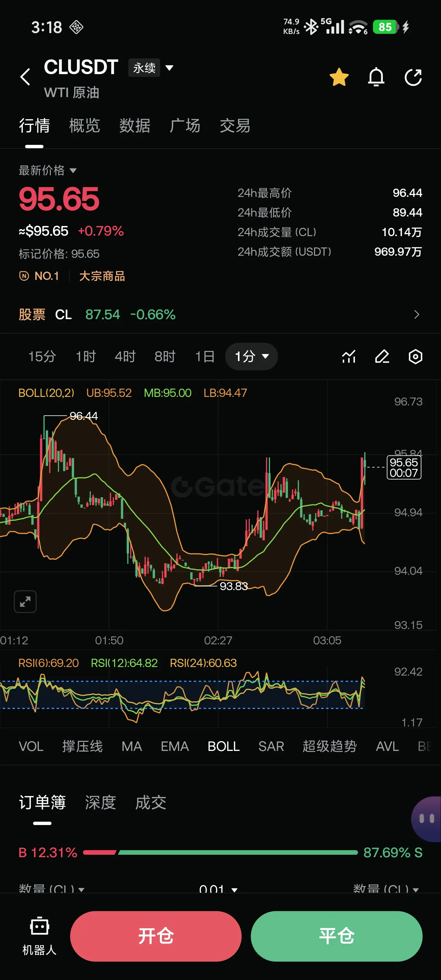Switch to the 概览 tab
Viewport: 441px width, 980px height.
click(85, 126)
